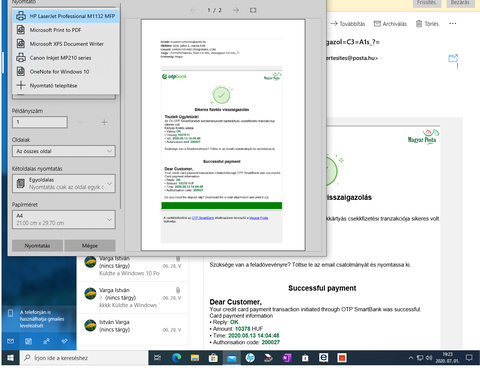The image size is (480, 384).
Task: Open the Kétoldalas nyomtatás Egyoldalas dropdown
Action: (64, 183)
